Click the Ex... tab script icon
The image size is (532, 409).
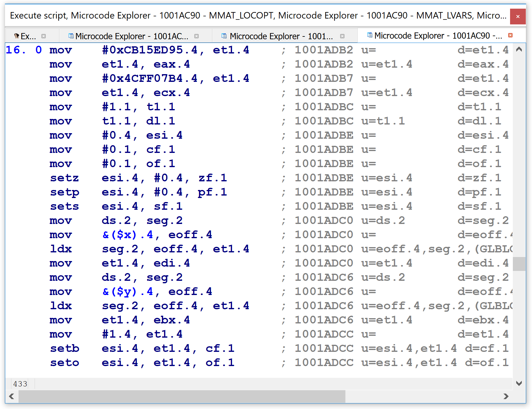pos(17,36)
